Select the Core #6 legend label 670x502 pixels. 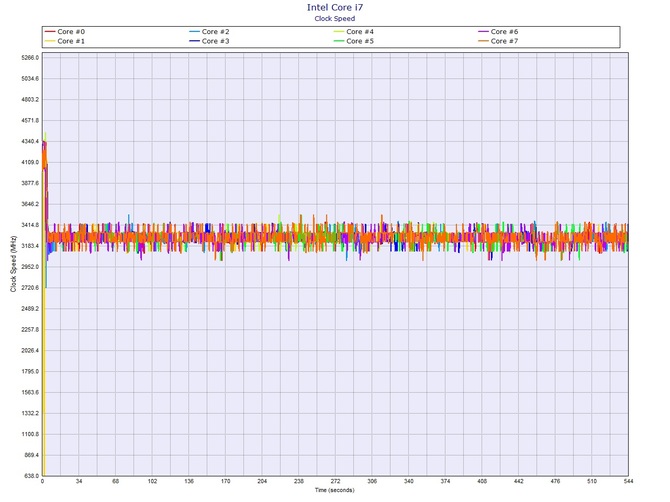coord(504,32)
